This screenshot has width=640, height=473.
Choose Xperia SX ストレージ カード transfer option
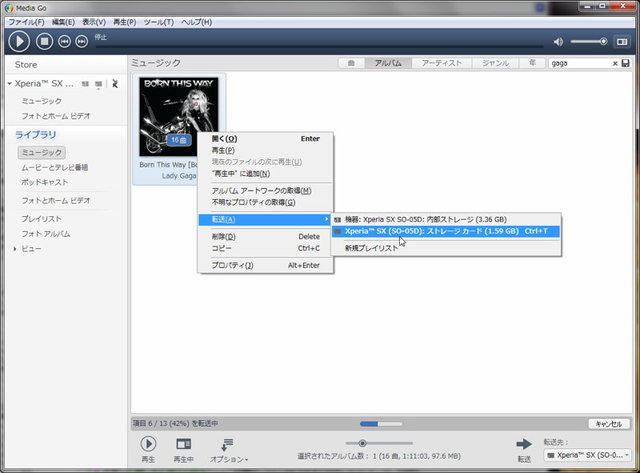point(440,231)
